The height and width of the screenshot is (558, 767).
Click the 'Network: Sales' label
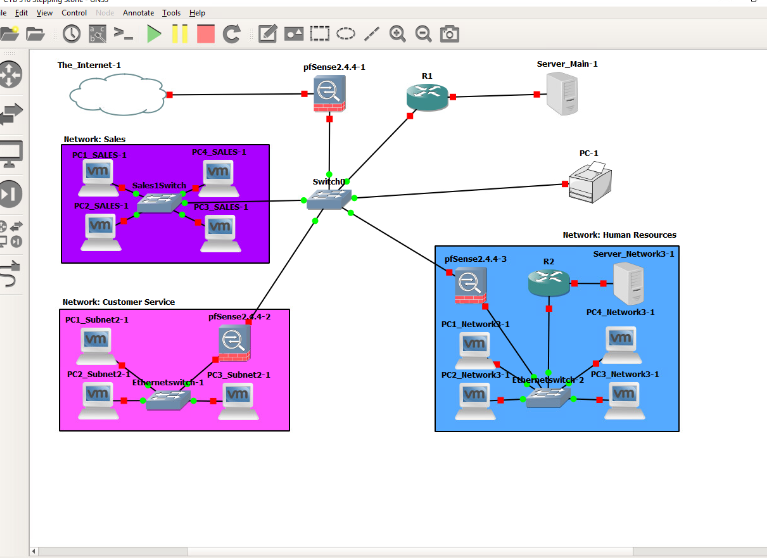click(x=94, y=139)
